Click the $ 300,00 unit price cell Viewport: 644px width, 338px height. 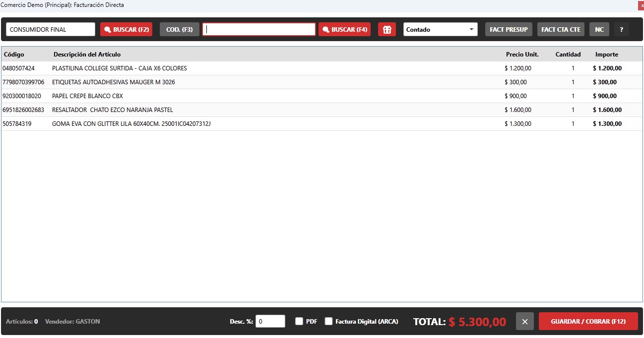(515, 82)
